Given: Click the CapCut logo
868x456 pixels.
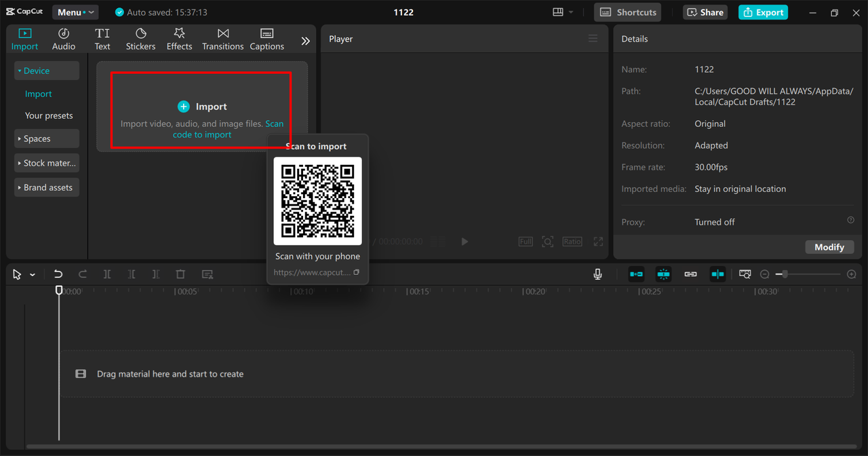Looking at the screenshot, I should click(25, 12).
